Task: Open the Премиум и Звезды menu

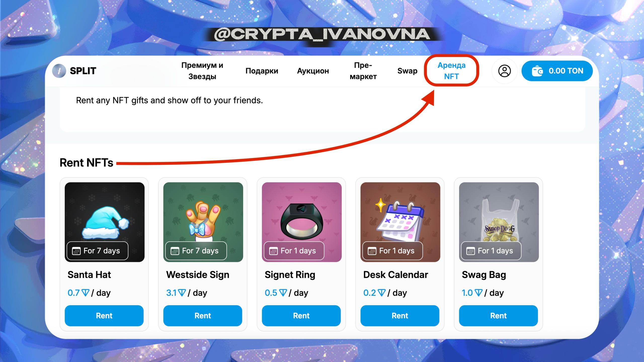Action: tap(202, 71)
